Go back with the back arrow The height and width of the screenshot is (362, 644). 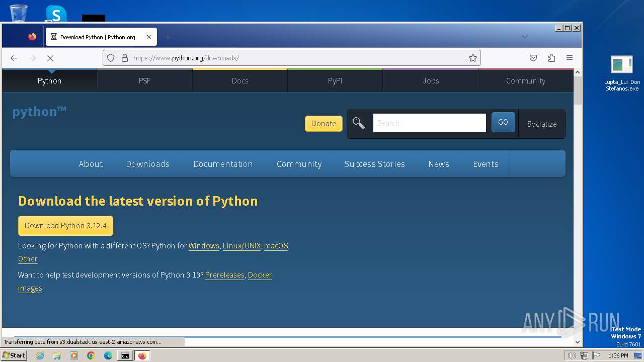coord(14,58)
